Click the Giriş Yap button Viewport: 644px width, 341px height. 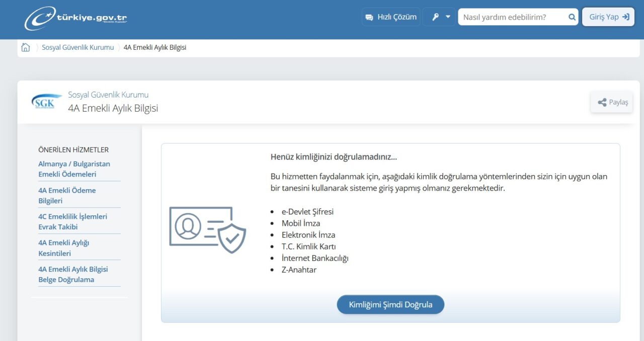click(x=608, y=17)
